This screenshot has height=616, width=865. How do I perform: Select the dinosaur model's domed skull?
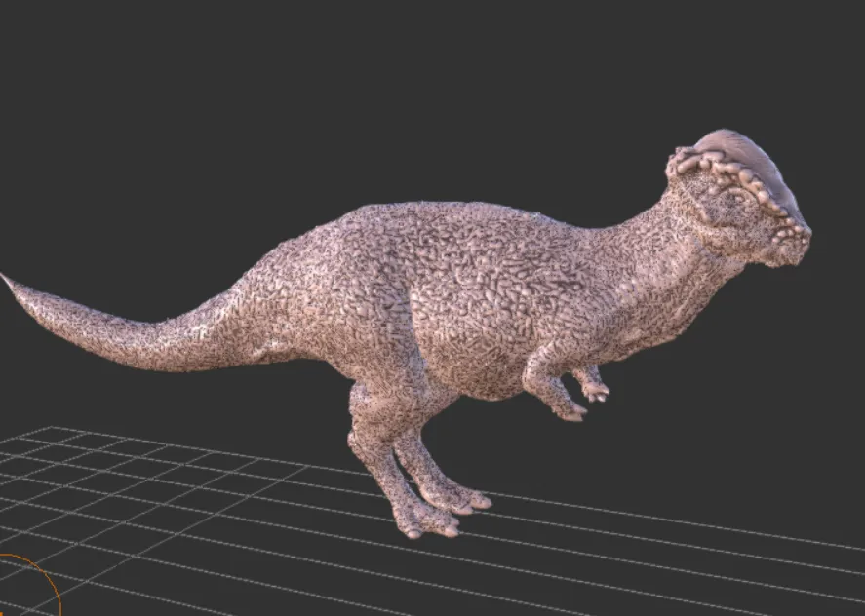coord(747,163)
